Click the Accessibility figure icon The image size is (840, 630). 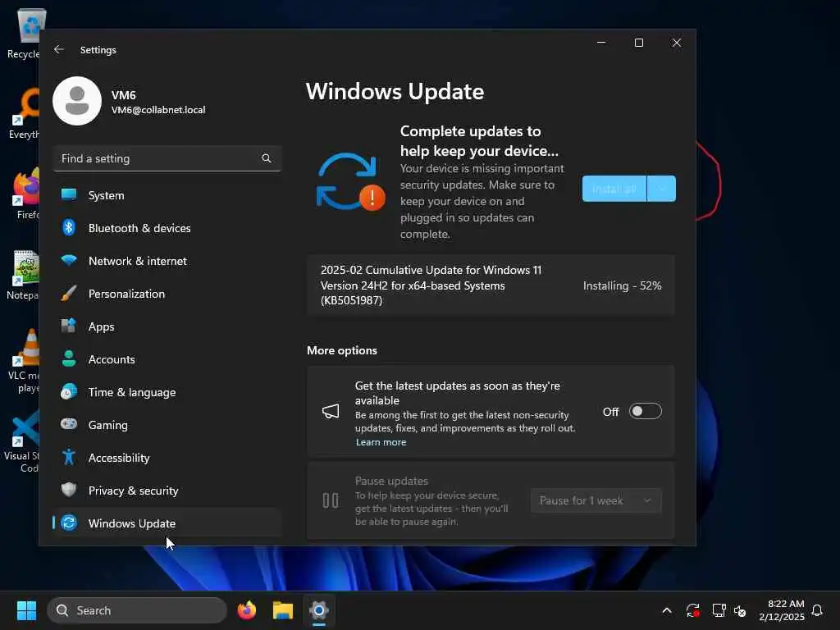tap(69, 458)
